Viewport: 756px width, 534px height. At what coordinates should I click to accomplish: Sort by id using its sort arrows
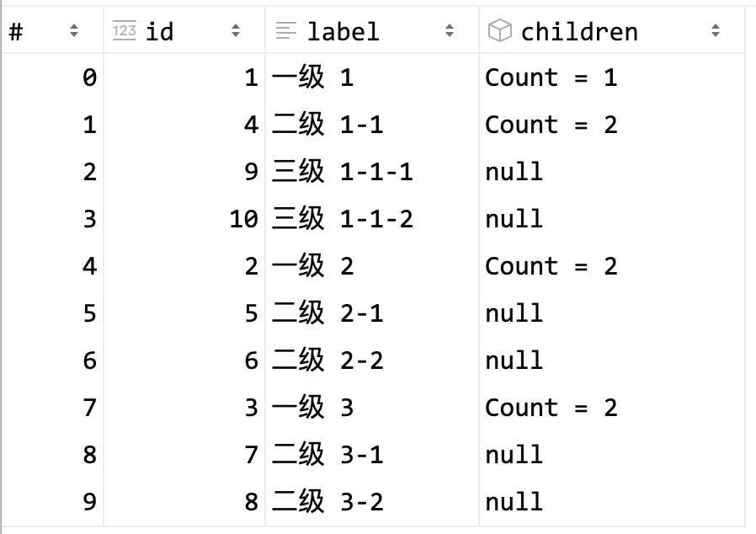[235, 31]
